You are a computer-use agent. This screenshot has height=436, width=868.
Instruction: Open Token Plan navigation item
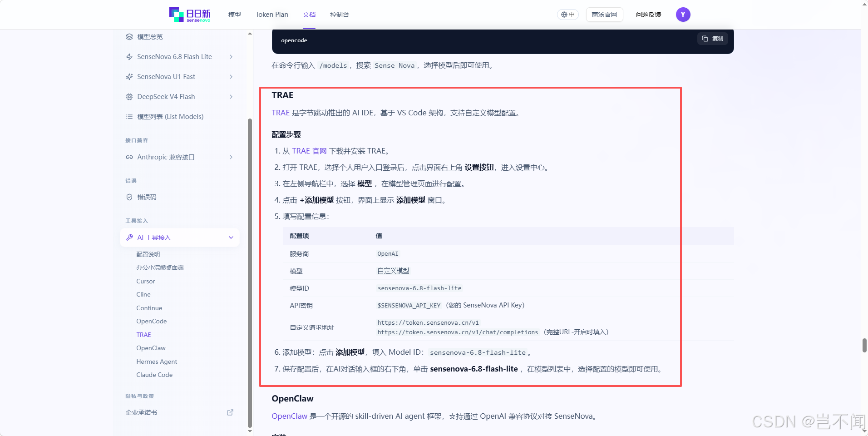(x=271, y=15)
